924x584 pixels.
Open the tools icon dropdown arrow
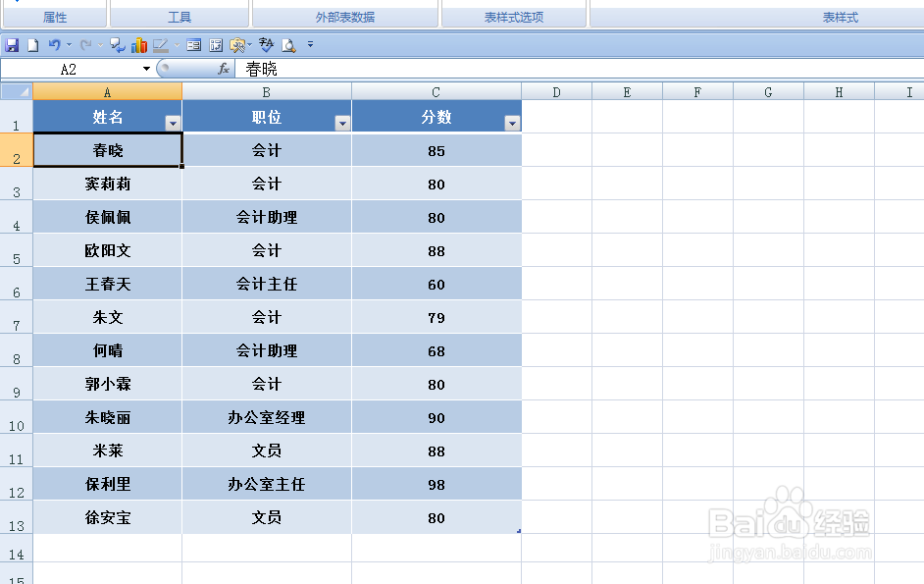pyautogui.click(x=250, y=45)
